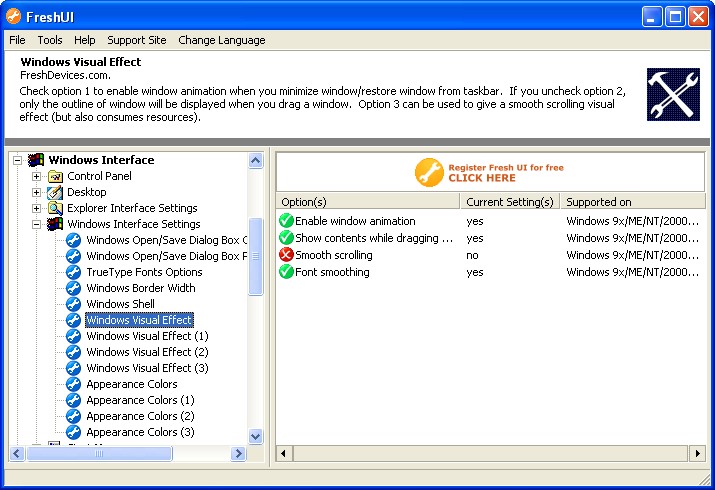Maximize the FreshUI window
The height and width of the screenshot is (490, 715).
pyautogui.click(x=675, y=17)
